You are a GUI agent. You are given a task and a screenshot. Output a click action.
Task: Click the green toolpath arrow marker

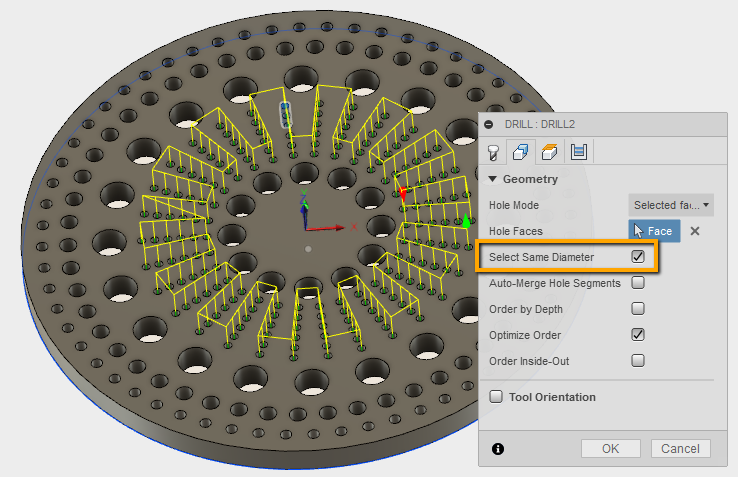465,220
